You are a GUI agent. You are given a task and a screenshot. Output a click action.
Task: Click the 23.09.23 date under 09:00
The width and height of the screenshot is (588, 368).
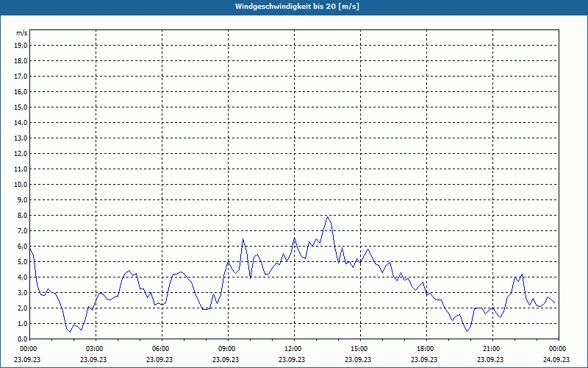click(226, 359)
